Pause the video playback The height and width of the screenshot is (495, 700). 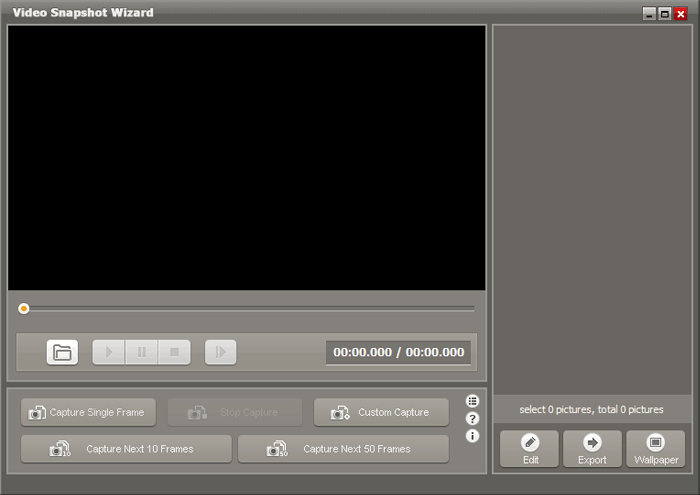click(x=142, y=352)
